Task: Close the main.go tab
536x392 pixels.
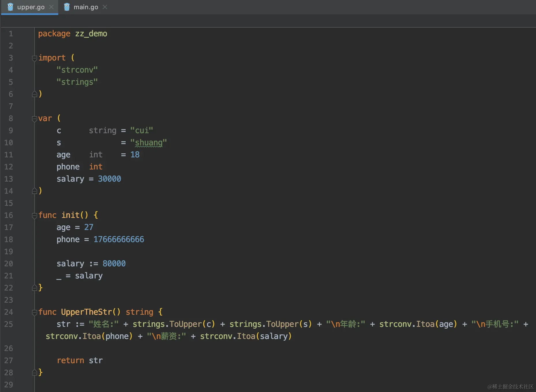Action: [x=105, y=7]
